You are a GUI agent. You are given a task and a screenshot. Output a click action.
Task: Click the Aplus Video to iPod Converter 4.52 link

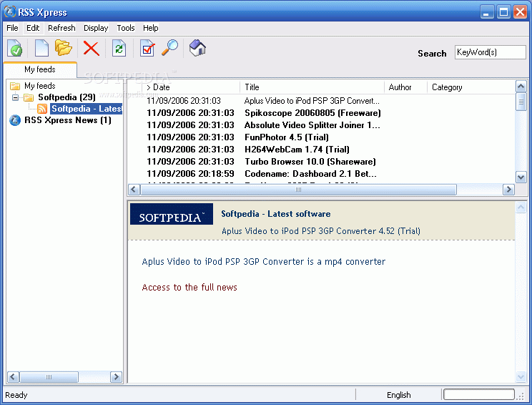(x=320, y=231)
